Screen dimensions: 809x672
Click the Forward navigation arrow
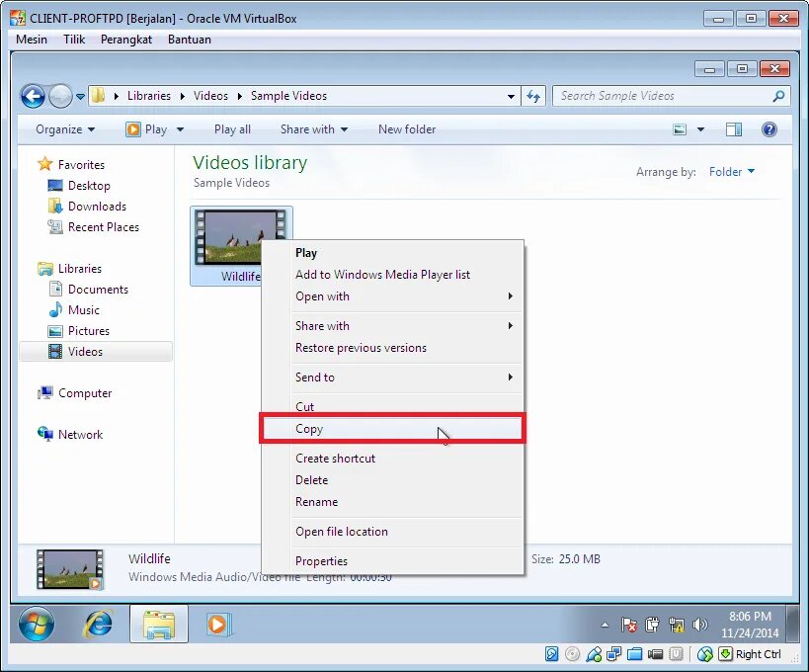click(60, 97)
